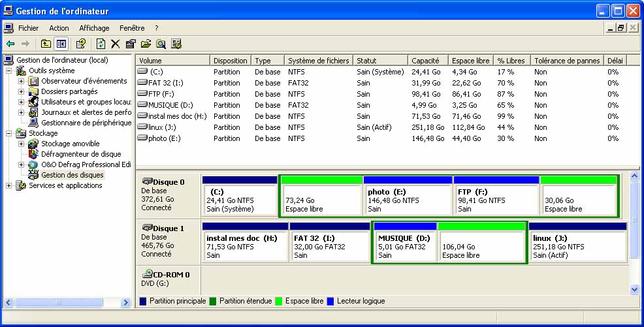Expand the Journaux et alertes node
Image resolution: width=644 pixels, height=327 pixels.
coord(22,112)
